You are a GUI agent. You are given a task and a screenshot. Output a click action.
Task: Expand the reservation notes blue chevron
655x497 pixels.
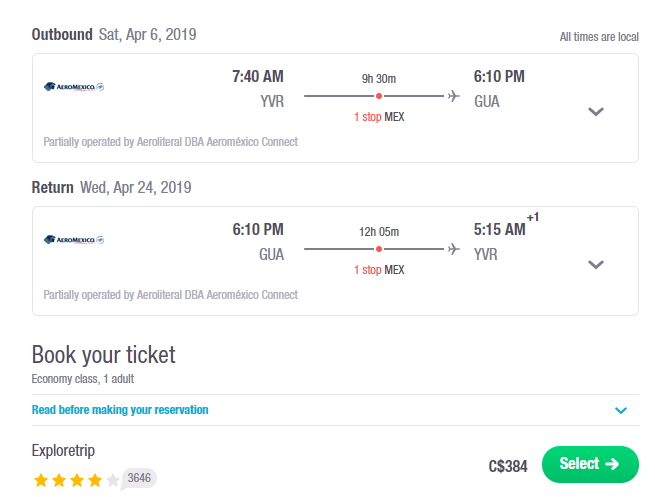tap(621, 411)
